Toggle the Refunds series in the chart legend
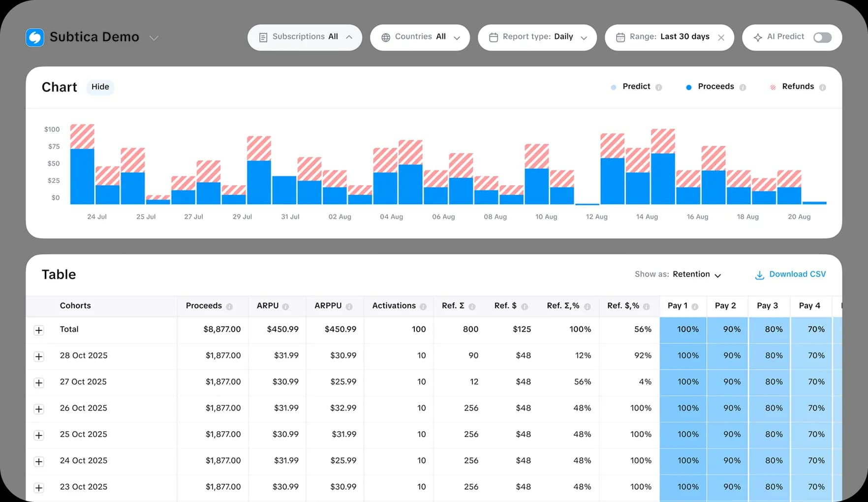Image resolution: width=868 pixels, height=502 pixels. tap(798, 87)
